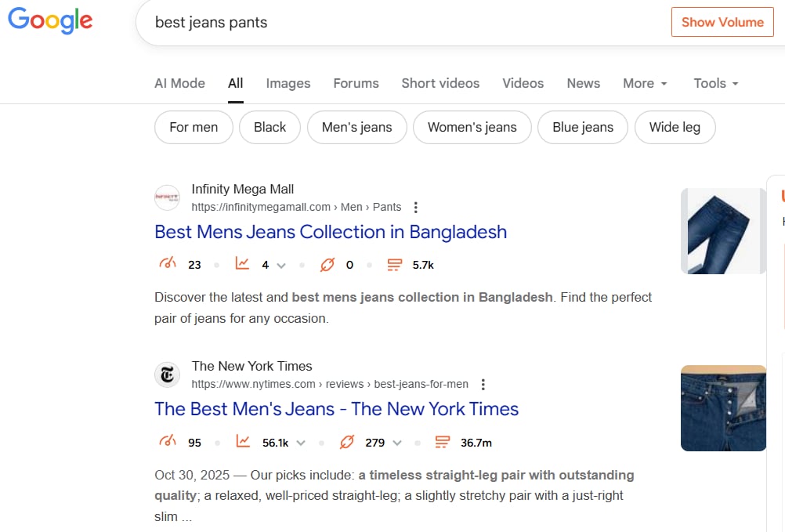This screenshot has height=532, width=785.
Task: Click the Google logo
Action: pos(50,21)
